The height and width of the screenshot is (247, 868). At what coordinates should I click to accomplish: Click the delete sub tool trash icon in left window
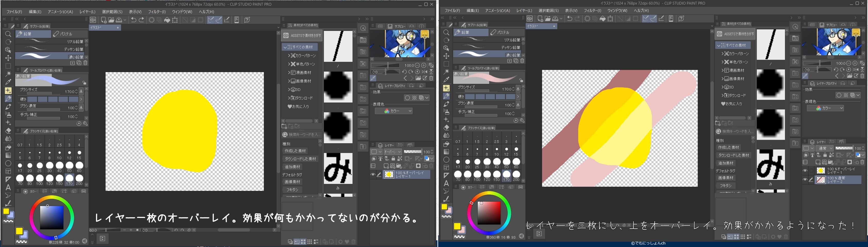[85, 63]
